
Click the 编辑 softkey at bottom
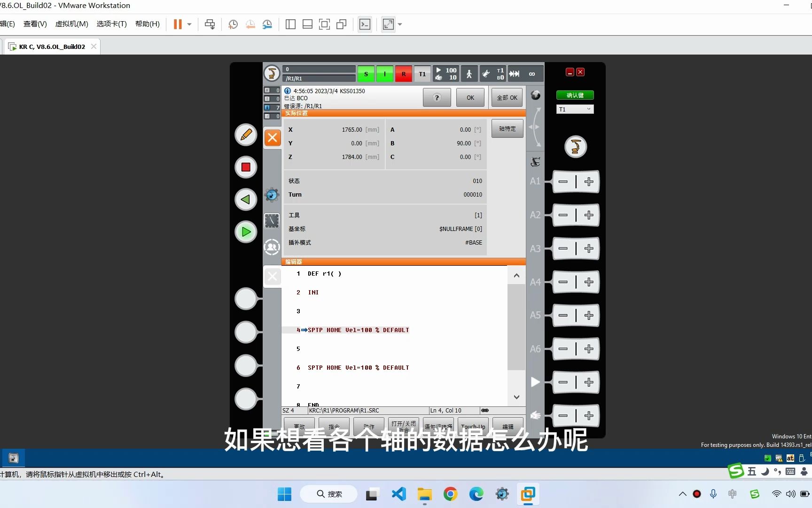tap(508, 426)
